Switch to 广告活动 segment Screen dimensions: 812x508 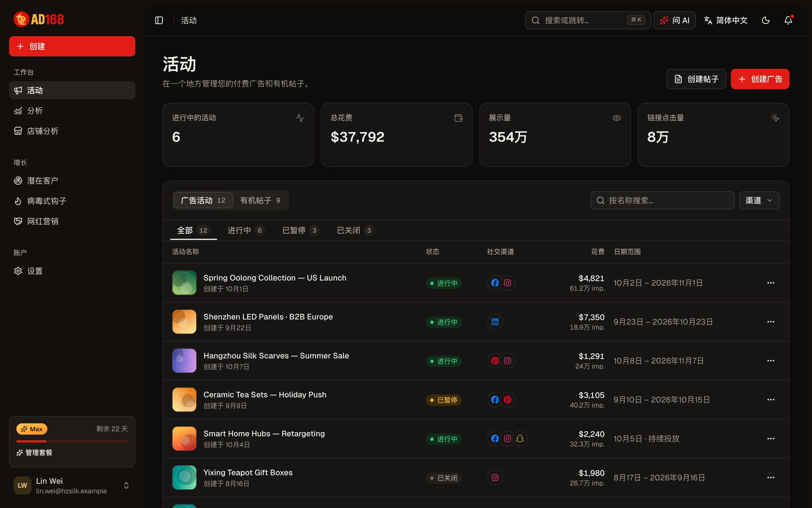tap(203, 201)
